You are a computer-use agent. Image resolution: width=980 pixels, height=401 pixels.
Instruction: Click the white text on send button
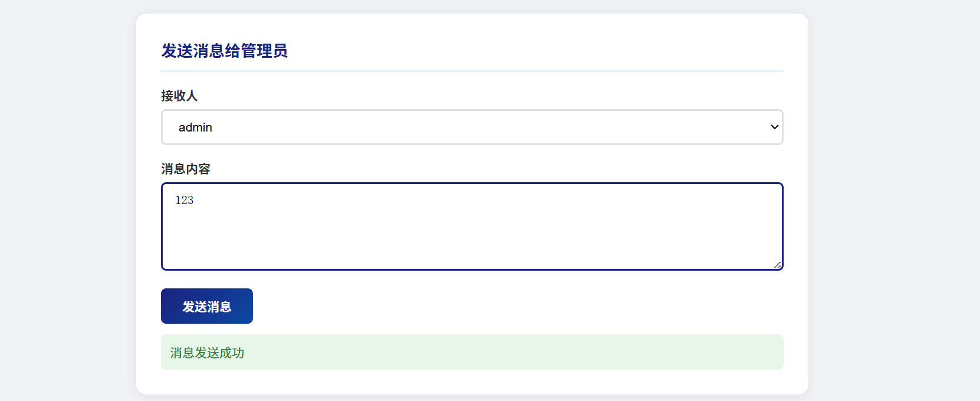[x=207, y=307]
